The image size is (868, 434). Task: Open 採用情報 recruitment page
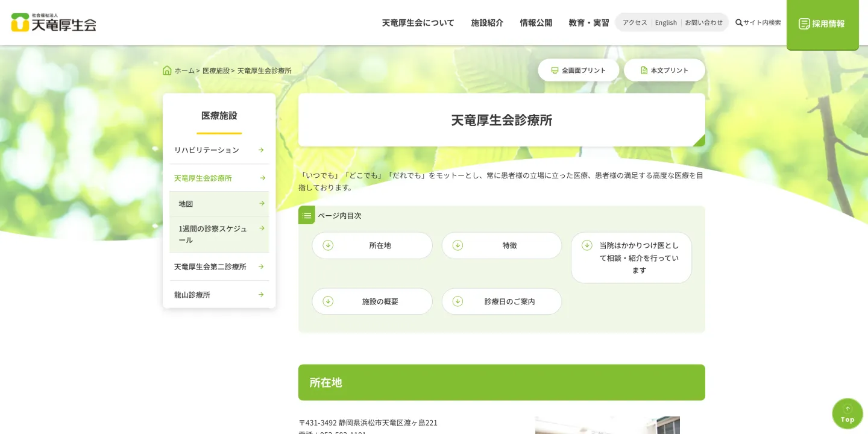(823, 24)
